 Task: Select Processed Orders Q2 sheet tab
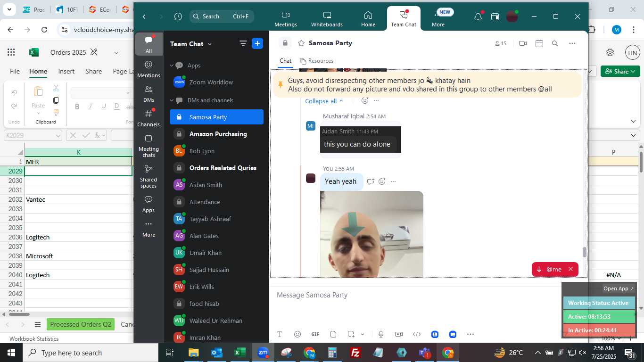[x=81, y=324]
